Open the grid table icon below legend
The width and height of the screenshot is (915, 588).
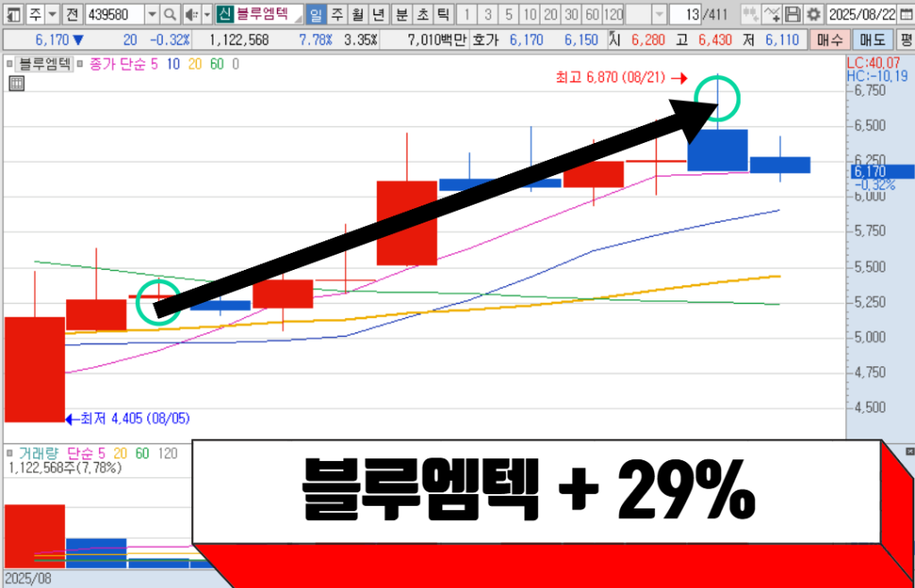point(17,83)
